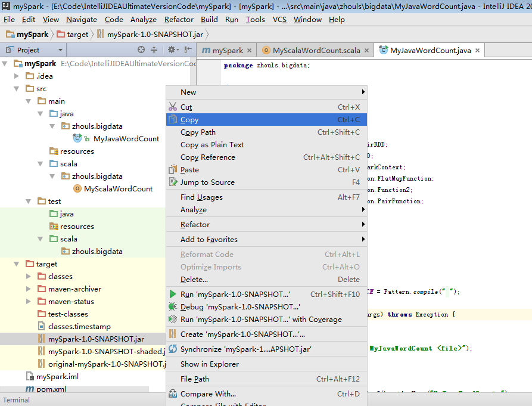Click the green Run arrow icon
Image resolution: width=532 pixels, height=406 pixels.
click(173, 294)
